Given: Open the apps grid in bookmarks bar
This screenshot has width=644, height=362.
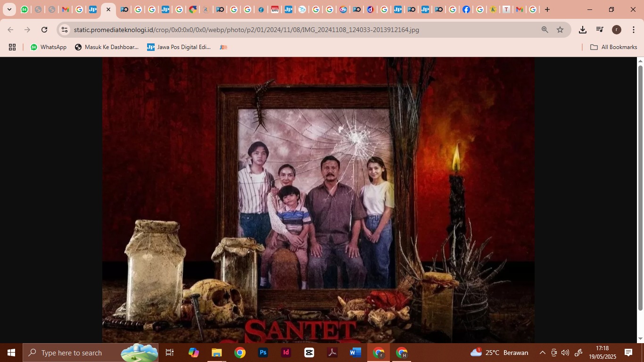Looking at the screenshot, I should point(12,47).
